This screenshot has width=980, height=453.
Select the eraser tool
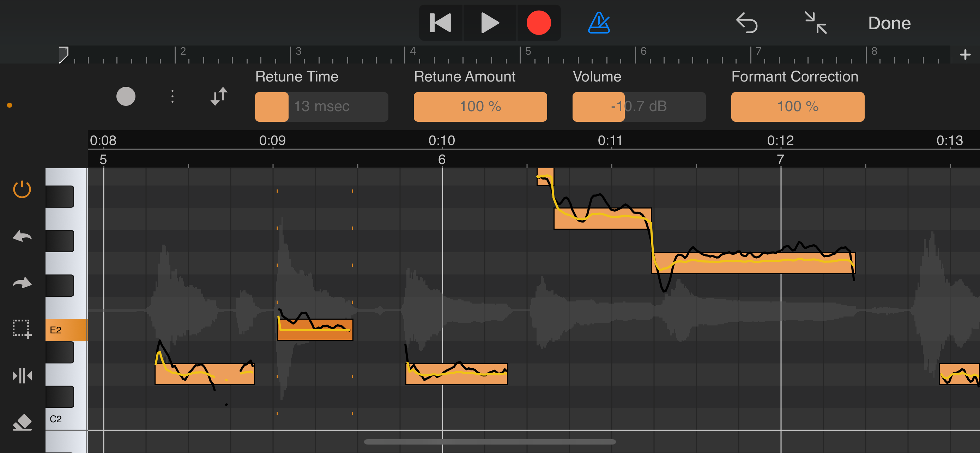22,422
